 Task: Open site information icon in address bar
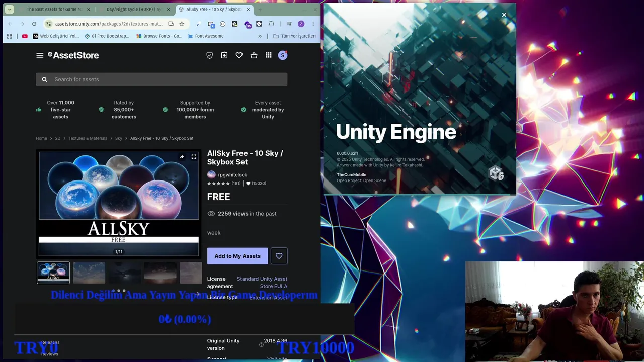pos(49,24)
